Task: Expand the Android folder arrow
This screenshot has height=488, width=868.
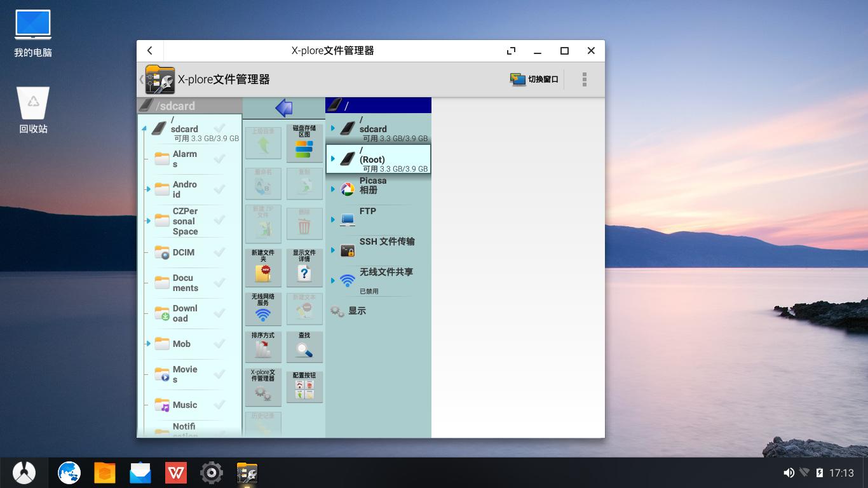Action: pyautogui.click(x=148, y=189)
